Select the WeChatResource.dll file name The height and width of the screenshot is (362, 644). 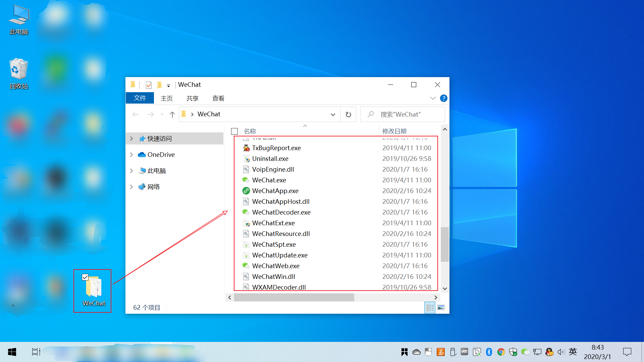click(281, 234)
